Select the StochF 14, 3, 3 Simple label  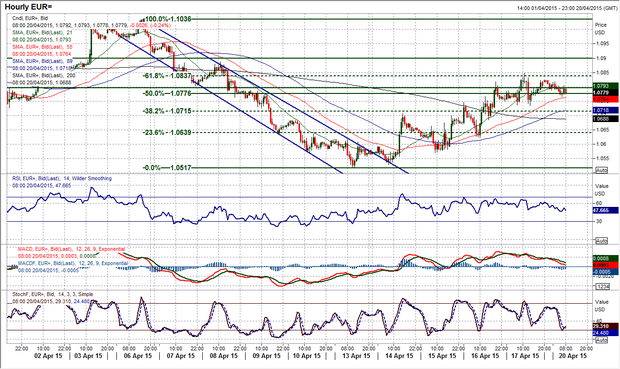point(52,294)
